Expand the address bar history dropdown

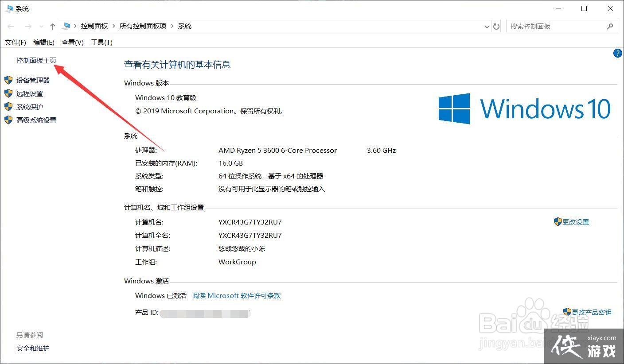point(487,27)
